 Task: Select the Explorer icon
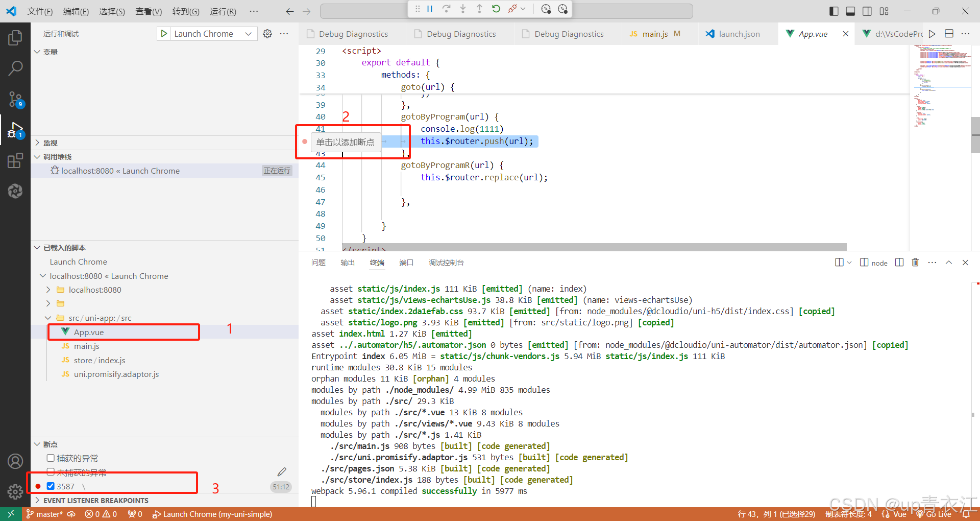[x=15, y=37]
